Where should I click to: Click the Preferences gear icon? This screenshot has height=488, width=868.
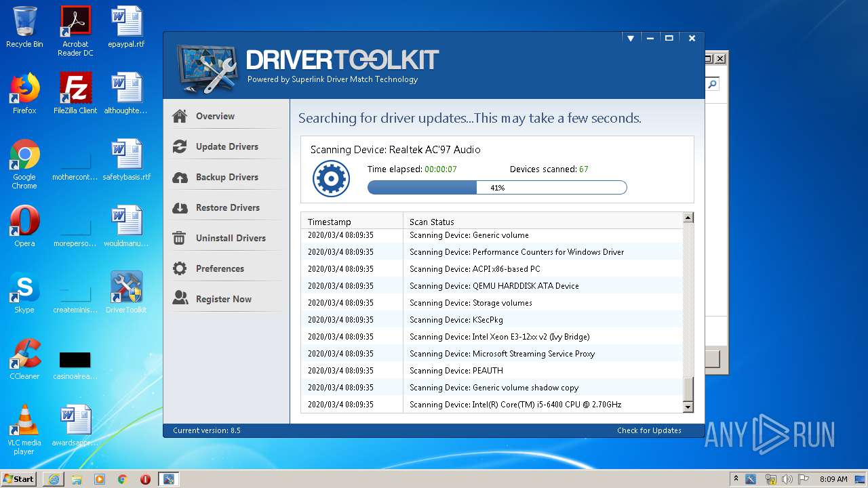[180, 268]
